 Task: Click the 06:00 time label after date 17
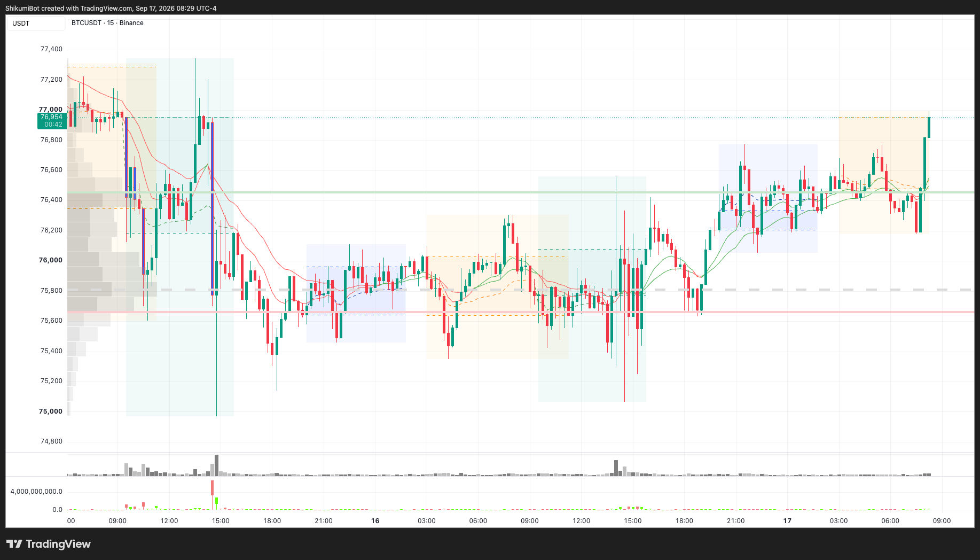click(x=890, y=521)
